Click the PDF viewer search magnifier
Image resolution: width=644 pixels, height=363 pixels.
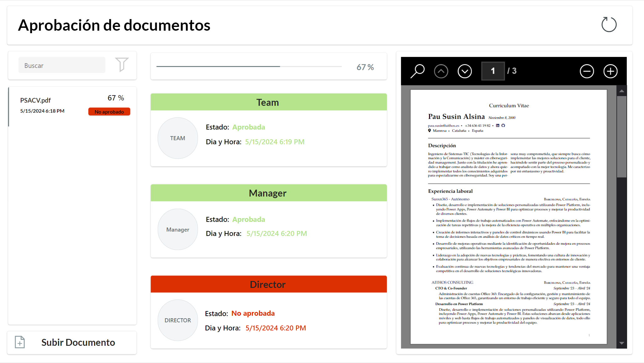coord(418,71)
